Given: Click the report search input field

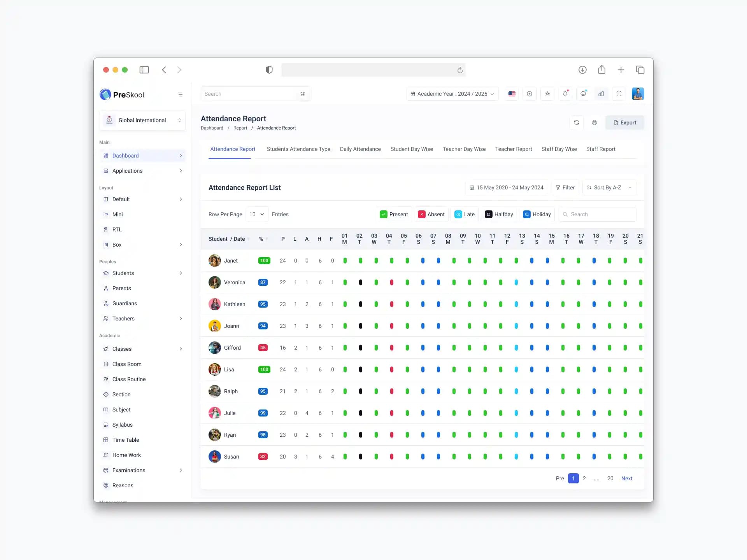Looking at the screenshot, I should [598, 214].
